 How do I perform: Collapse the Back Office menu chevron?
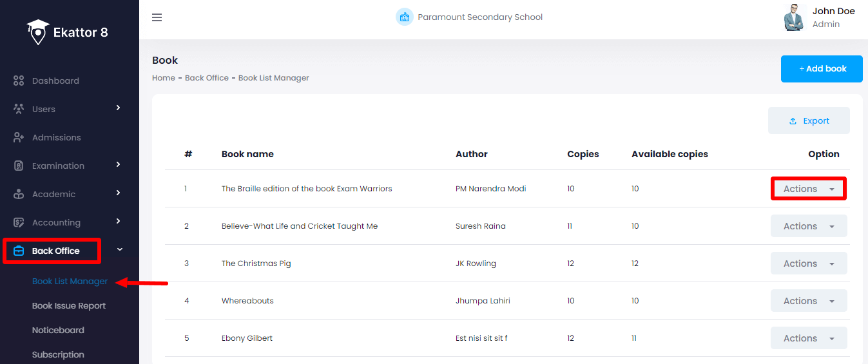point(119,250)
